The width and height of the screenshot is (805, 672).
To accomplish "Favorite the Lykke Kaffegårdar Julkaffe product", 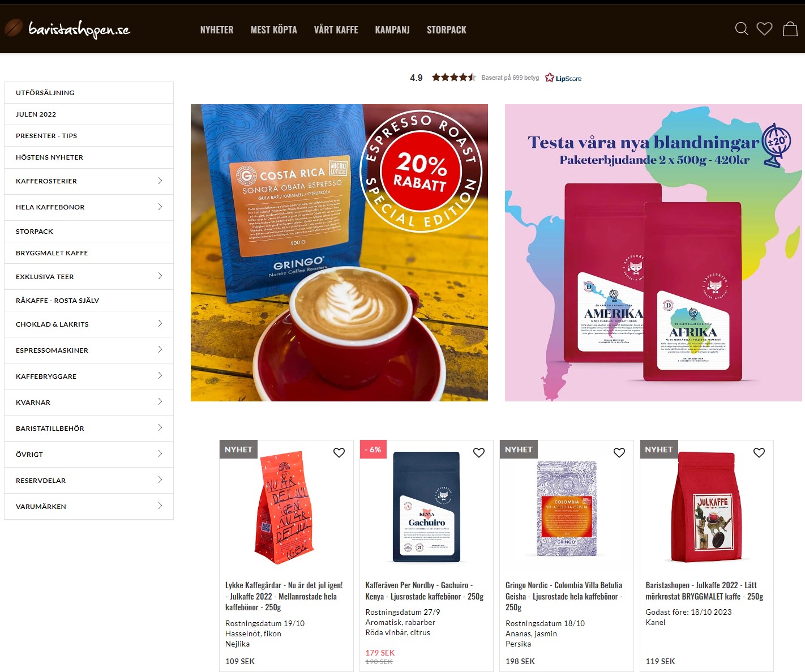I will tap(339, 452).
